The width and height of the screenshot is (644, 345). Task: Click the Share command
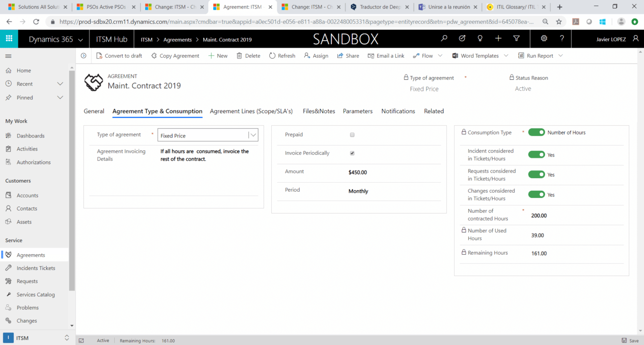[x=348, y=56]
